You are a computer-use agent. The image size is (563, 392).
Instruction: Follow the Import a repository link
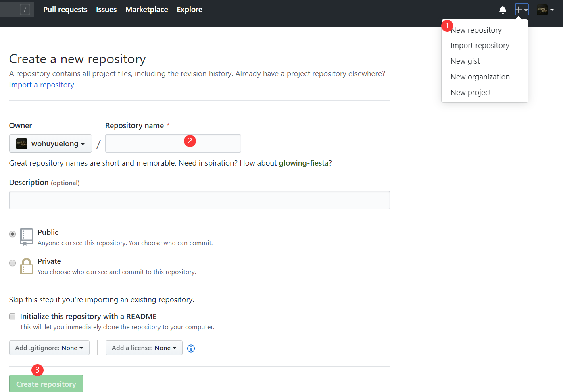click(x=42, y=85)
